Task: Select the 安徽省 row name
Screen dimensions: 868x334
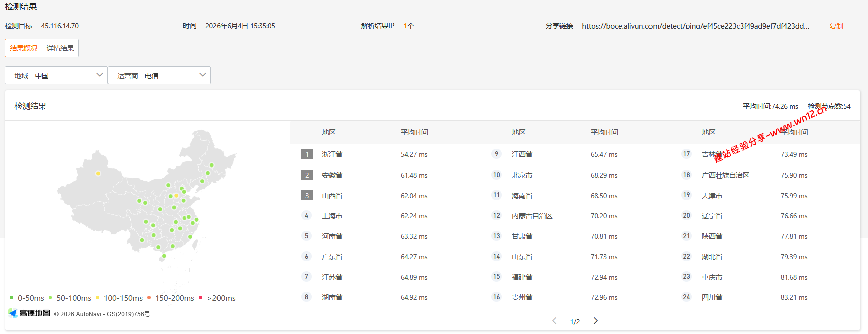Action: point(332,175)
